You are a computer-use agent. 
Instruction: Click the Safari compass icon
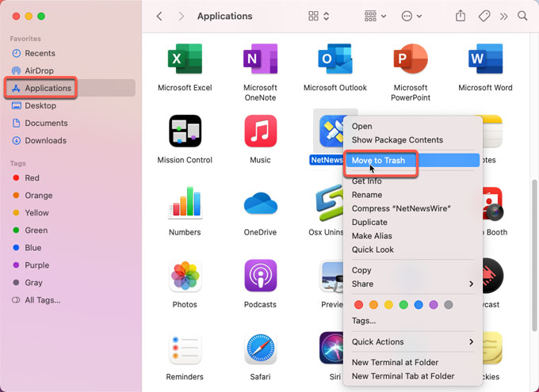click(260, 348)
